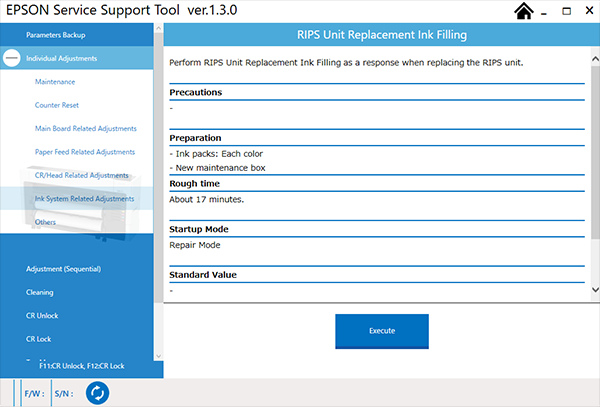Close the Service Support Tool window
Screen dimensions: 600x407
tap(589, 11)
